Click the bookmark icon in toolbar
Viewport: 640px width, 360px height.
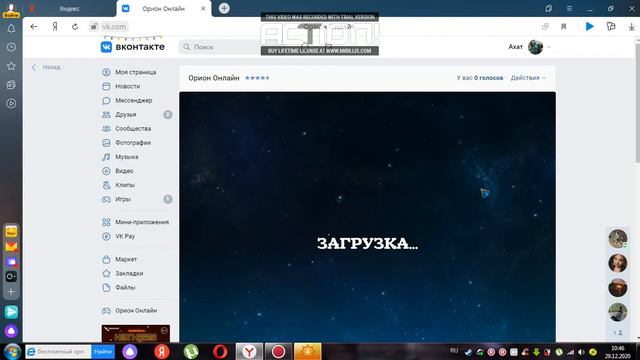click(x=564, y=27)
